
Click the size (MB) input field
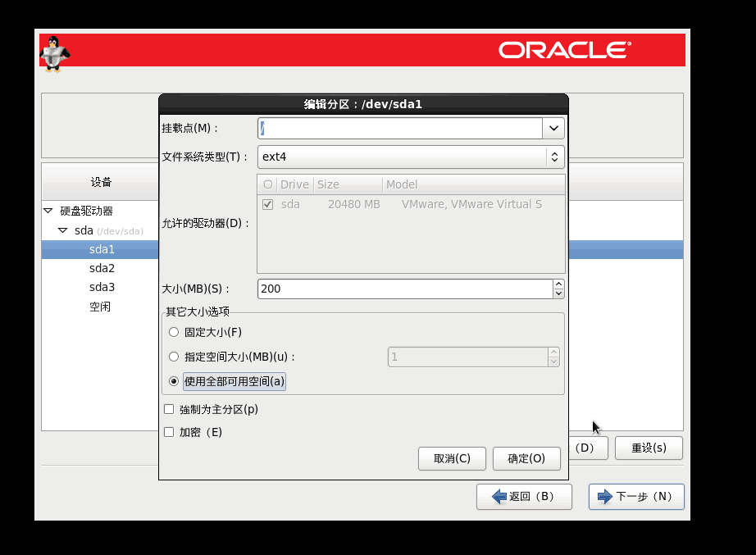click(x=404, y=289)
